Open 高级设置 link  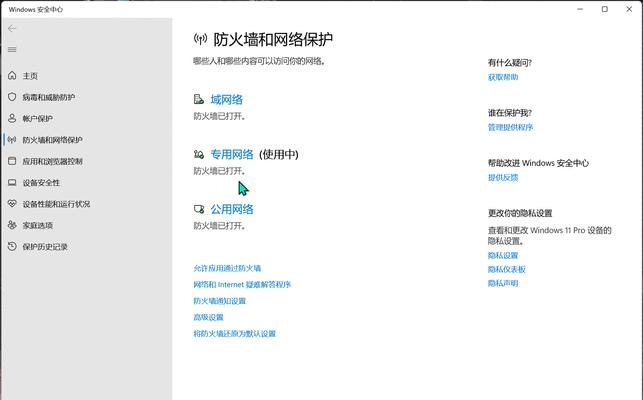208,317
